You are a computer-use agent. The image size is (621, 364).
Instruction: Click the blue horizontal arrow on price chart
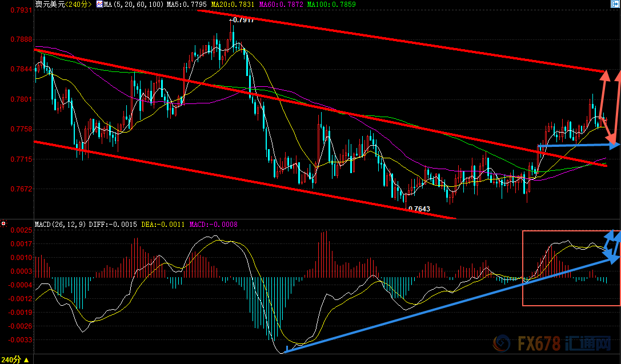tap(578, 146)
